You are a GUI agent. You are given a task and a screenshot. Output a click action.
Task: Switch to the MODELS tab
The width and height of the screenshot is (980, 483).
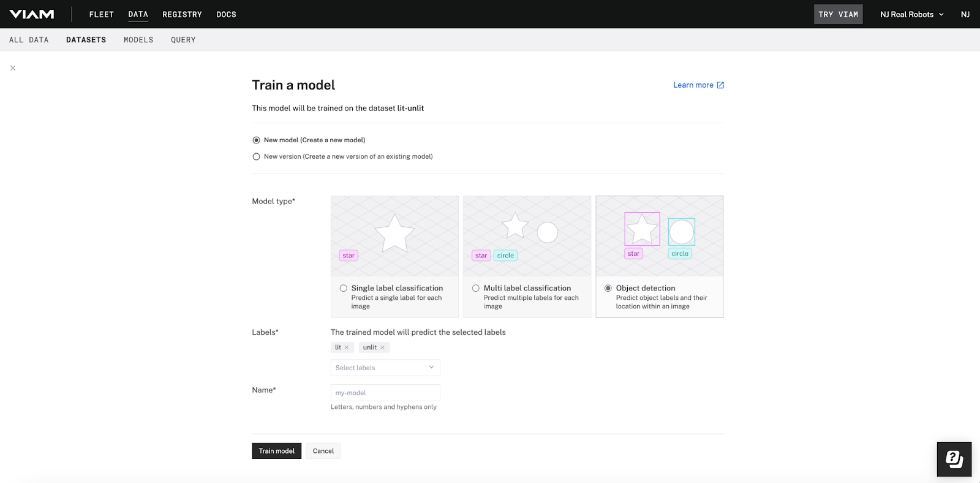138,40
